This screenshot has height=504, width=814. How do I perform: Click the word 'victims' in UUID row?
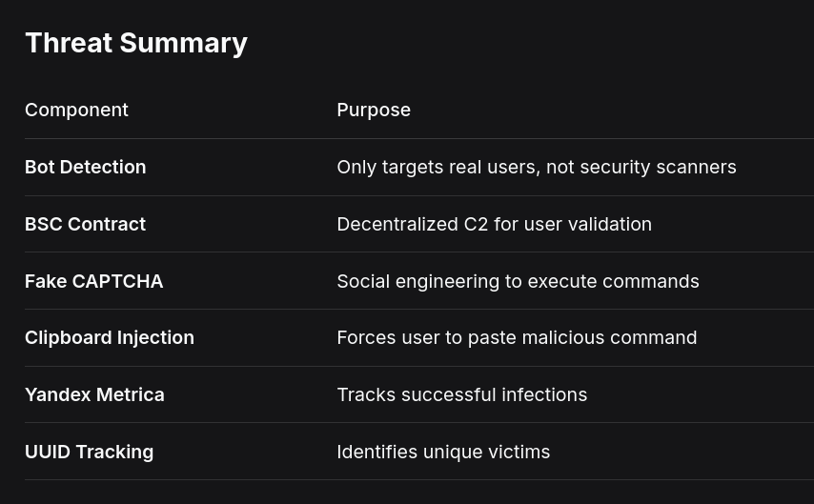519,453
